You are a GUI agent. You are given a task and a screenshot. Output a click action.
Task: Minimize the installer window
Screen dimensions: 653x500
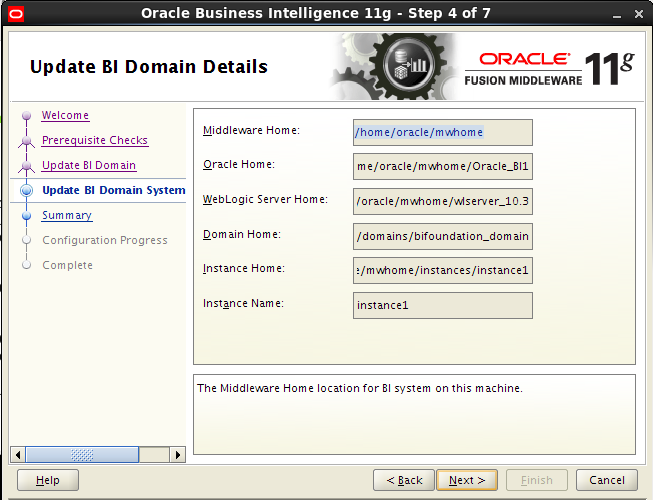click(x=617, y=15)
